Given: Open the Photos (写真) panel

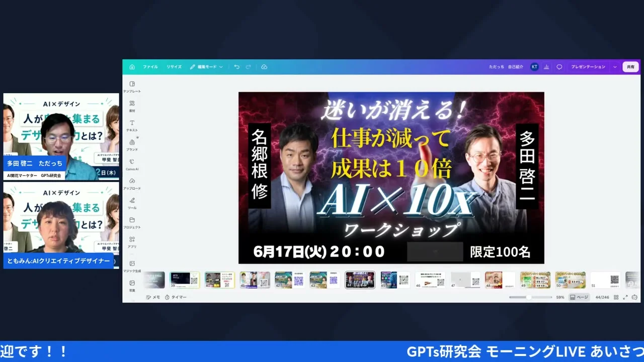Looking at the screenshot, I should pyautogui.click(x=132, y=286).
